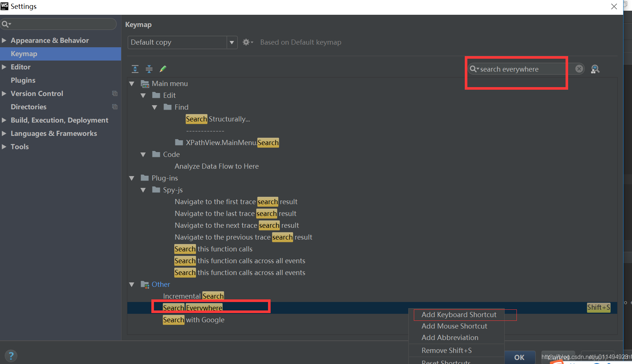Click the Expand All tree icon
Screen dimensions: 632x364
click(135, 69)
